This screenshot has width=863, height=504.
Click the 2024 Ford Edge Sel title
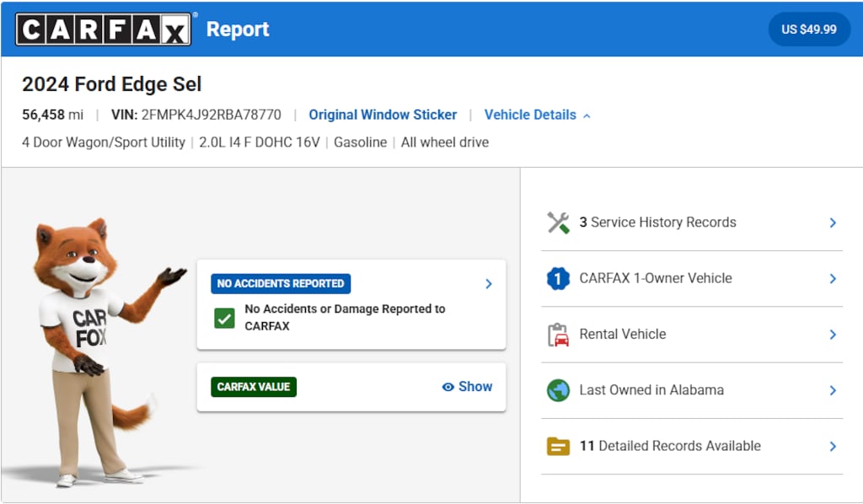pos(112,84)
